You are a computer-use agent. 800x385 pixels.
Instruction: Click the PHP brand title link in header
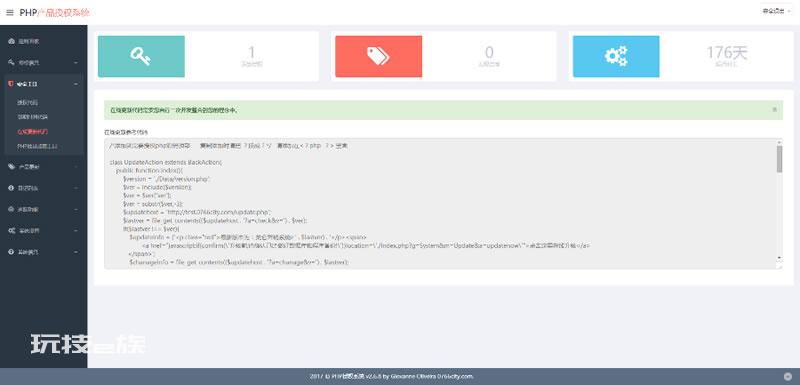click(55, 13)
